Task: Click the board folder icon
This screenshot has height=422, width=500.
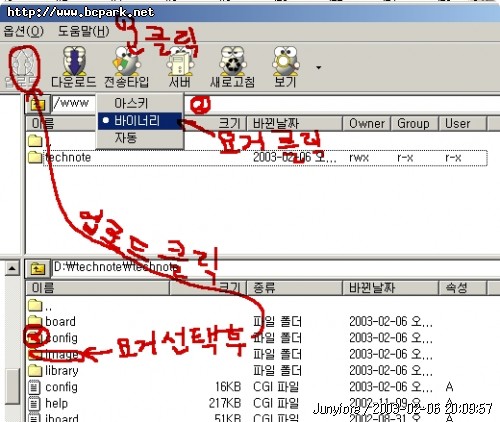Action: coord(35,322)
